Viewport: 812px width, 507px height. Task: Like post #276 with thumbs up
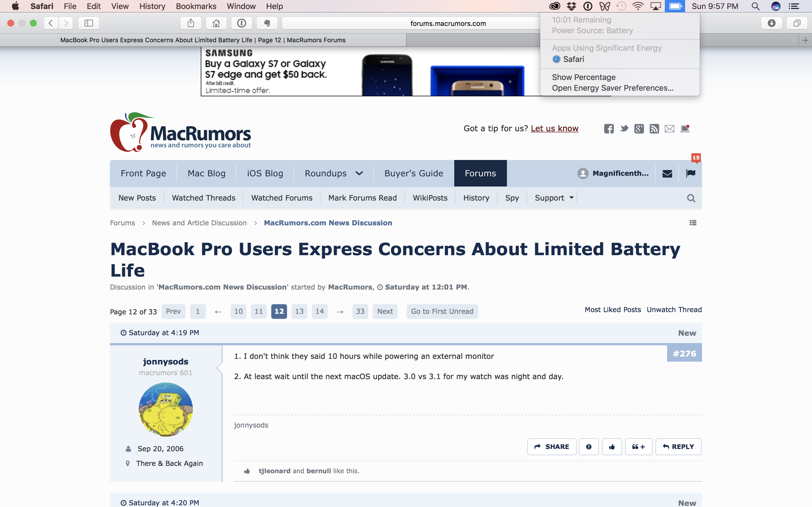[x=612, y=447]
